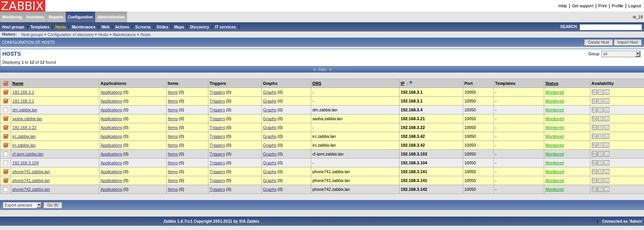Viewport: 644px width, 230px height.
Task: Click the IPMI icon for host 192.168.3.104
Action: (607, 163)
